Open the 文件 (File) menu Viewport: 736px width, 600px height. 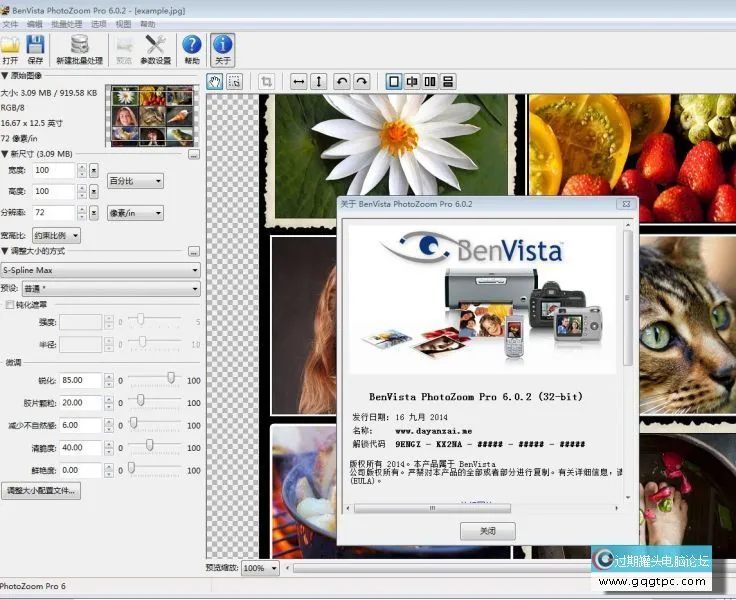click(10, 23)
